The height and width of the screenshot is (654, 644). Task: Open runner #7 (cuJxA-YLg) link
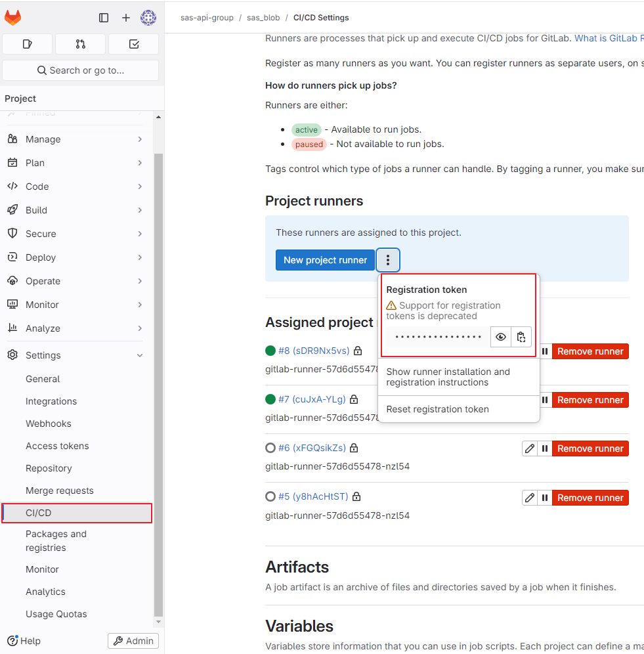click(x=312, y=399)
